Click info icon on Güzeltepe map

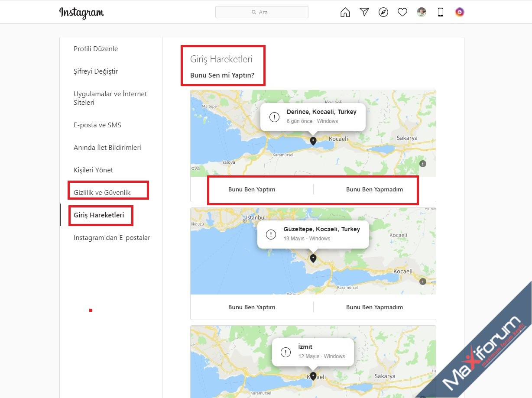[423, 282]
